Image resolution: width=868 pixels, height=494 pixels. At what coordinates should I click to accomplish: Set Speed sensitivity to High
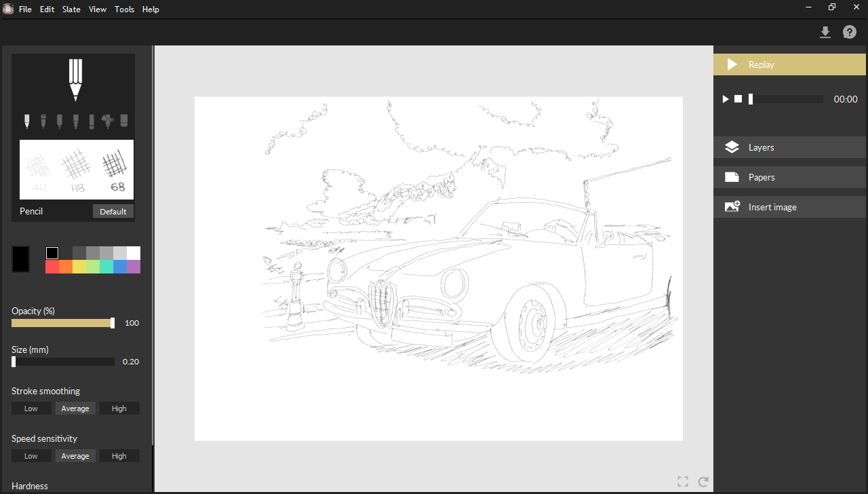(x=119, y=456)
